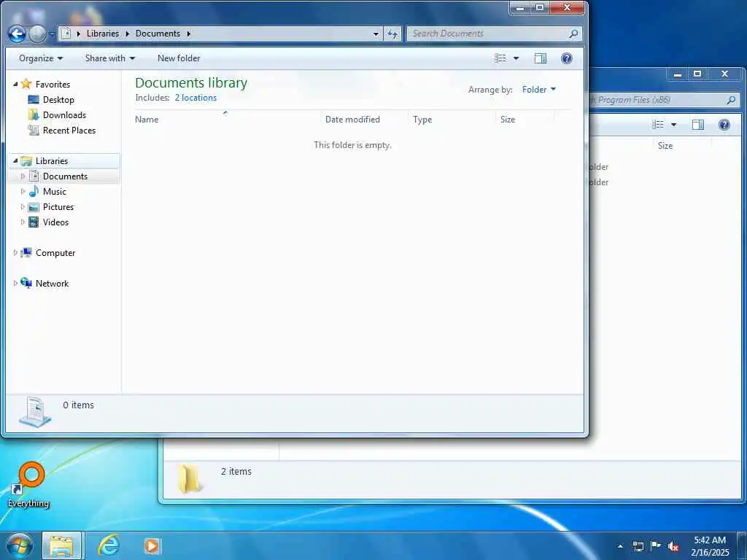Viewport: 747px width, 560px height.
Task: Expand the Computer node
Action: point(15,253)
